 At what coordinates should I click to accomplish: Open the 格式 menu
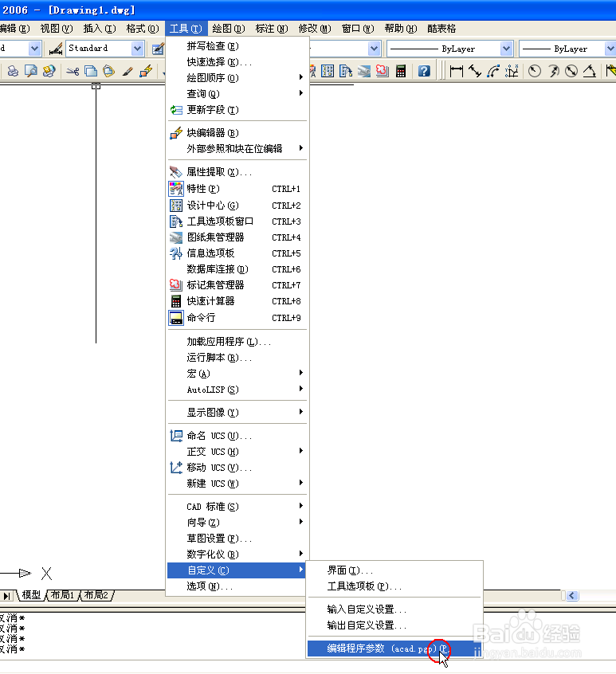[143, 29]
